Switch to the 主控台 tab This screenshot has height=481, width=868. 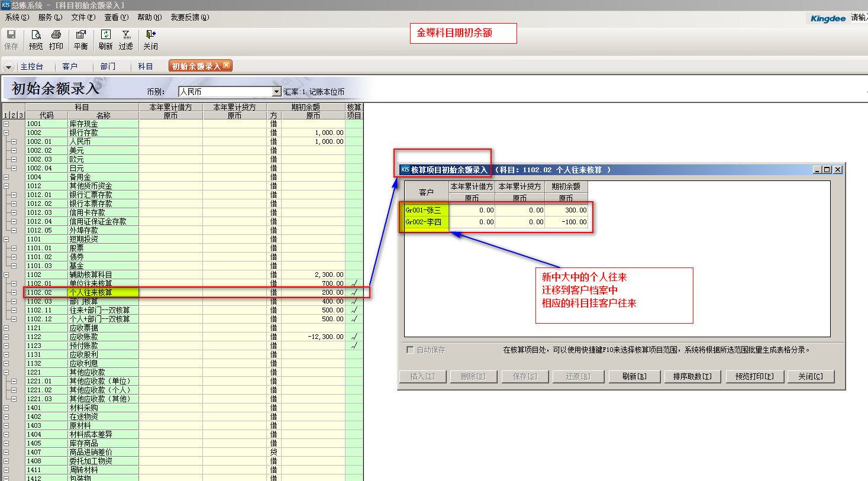(31, 66)
